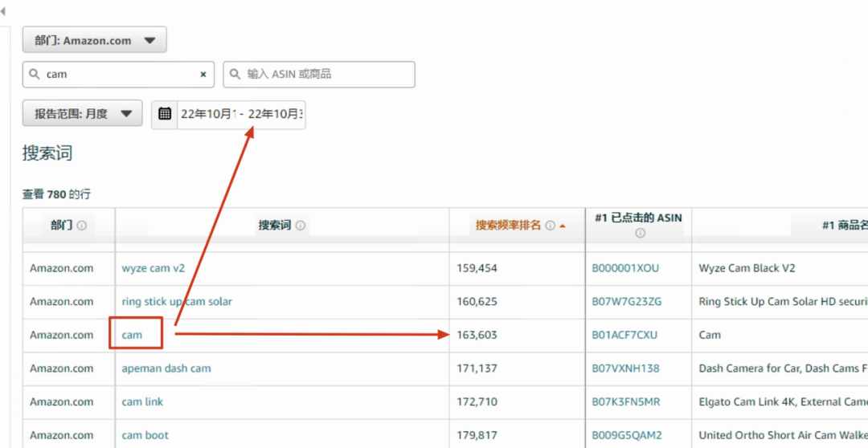
Task: Select rank value 159,454
Action: click(477, 268)
